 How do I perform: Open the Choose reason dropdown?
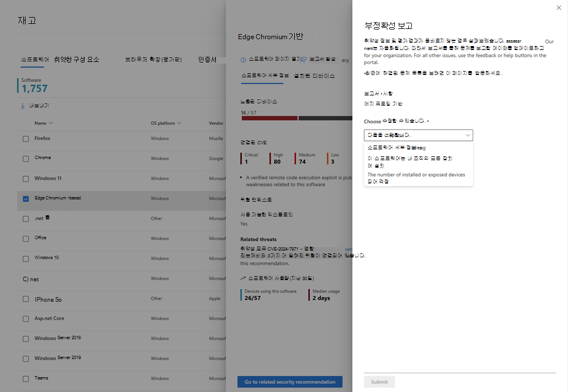tap(419, 135)
